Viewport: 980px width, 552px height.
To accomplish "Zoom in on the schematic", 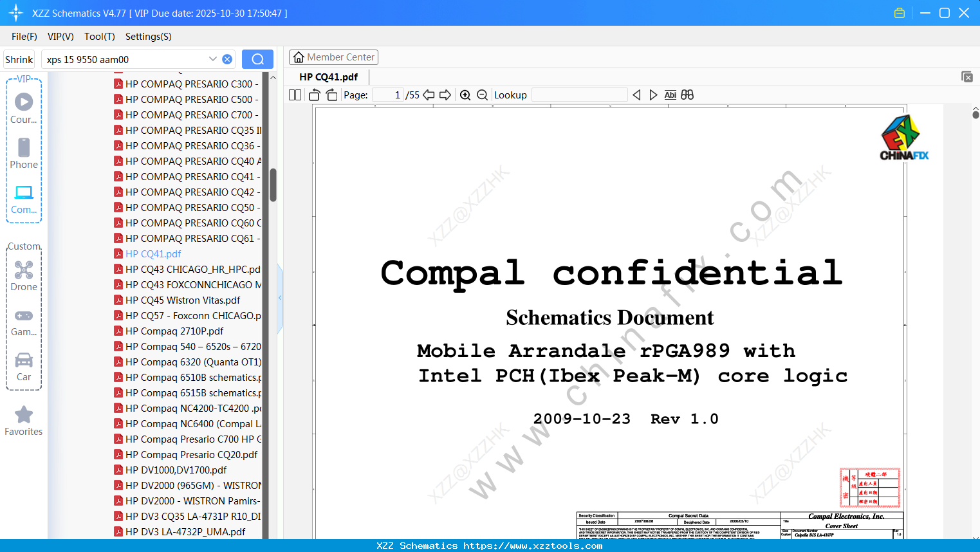I will coord(465,95).
